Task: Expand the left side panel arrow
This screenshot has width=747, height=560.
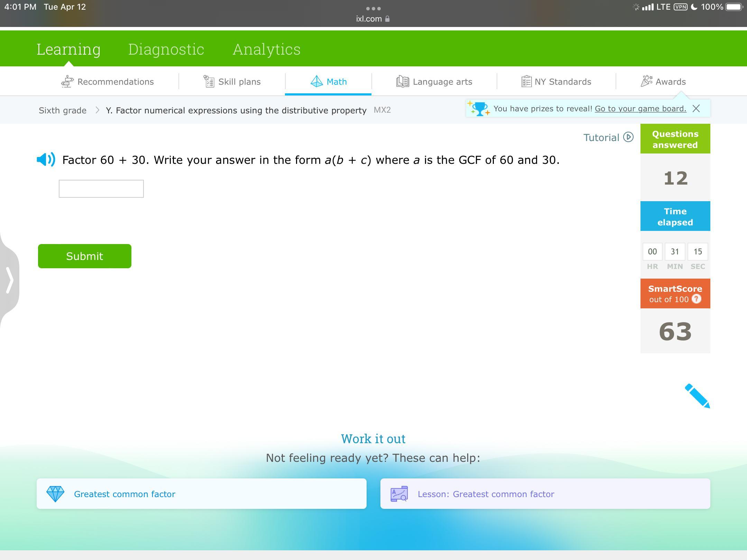Action: (x=10, y=280)
